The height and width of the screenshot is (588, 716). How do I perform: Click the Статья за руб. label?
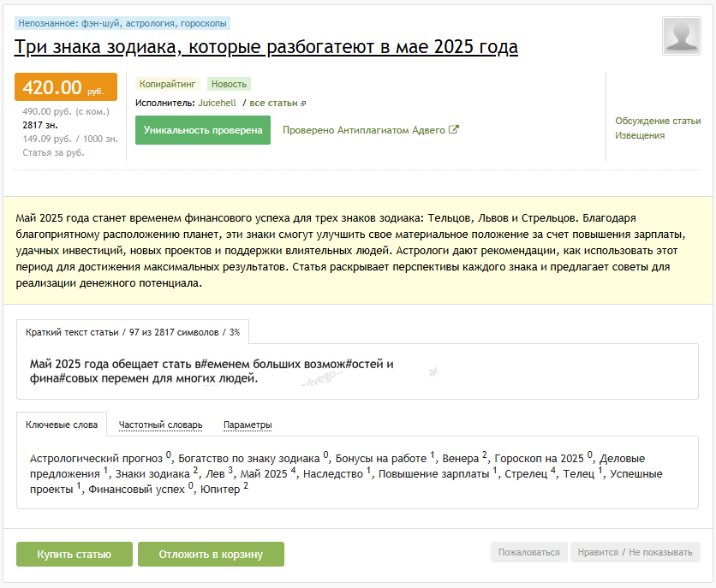(53, 152)
